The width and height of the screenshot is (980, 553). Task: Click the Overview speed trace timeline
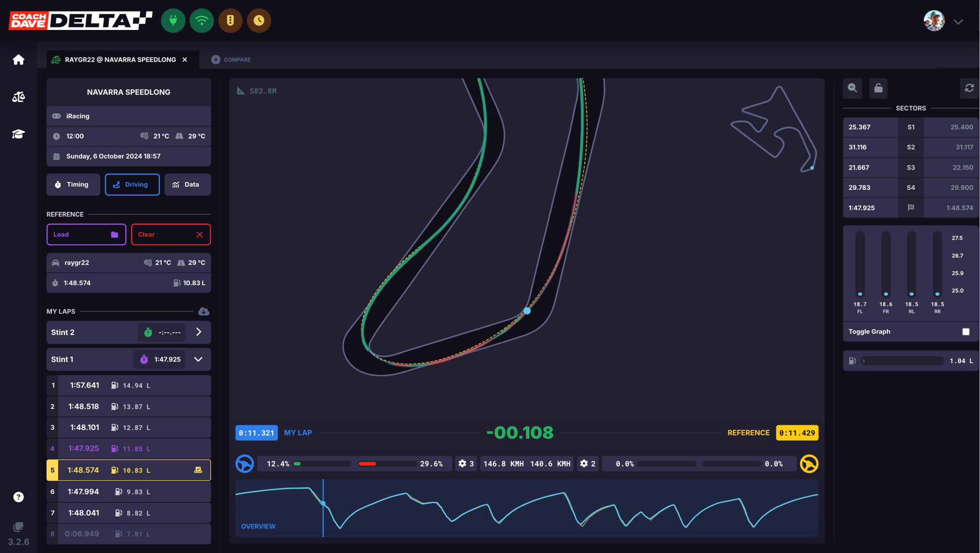(527, 508)
